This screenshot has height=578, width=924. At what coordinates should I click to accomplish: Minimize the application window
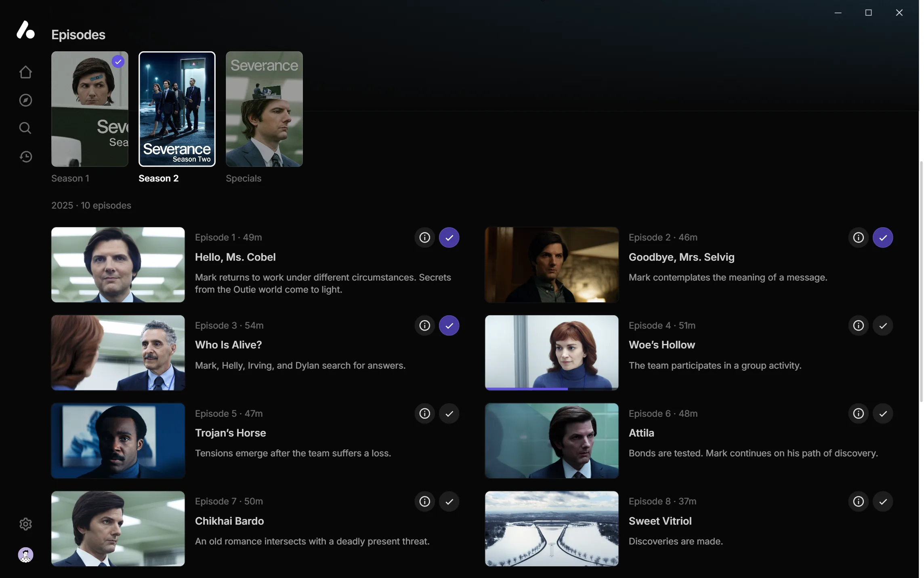coord(838,13)
